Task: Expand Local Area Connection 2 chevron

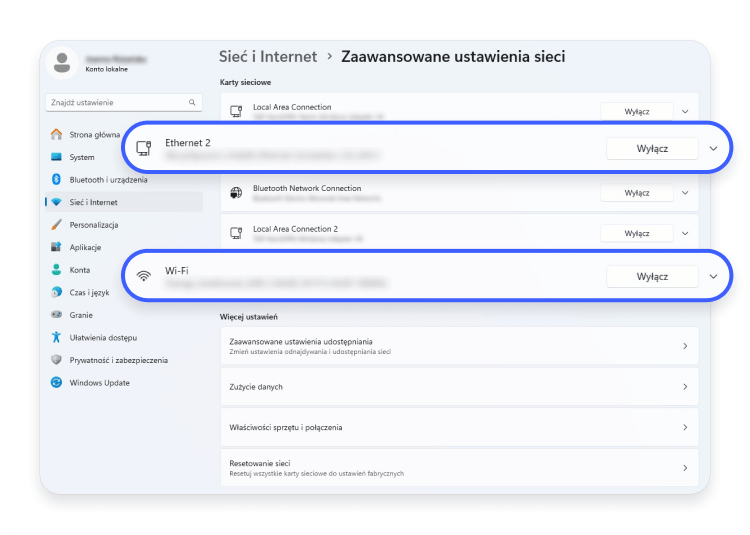Action: point(685,233)
